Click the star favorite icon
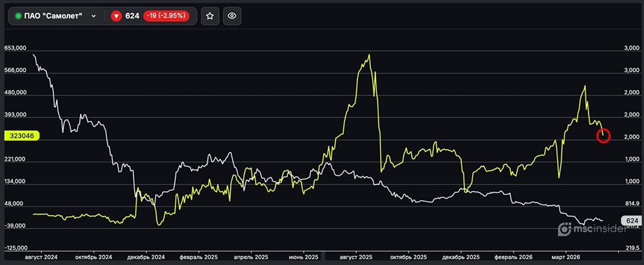 click(x=210, y=16)
